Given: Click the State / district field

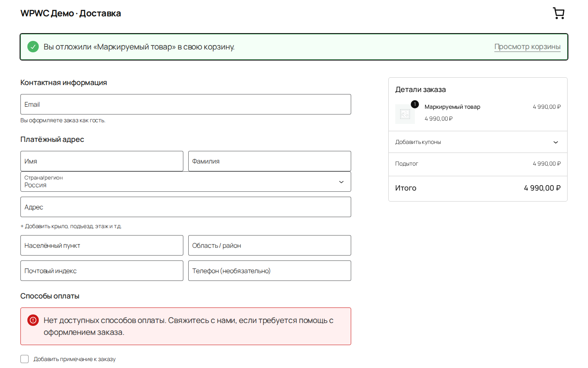Looking at the screenshot, I should pyautogui.click(x=269, y=245).
